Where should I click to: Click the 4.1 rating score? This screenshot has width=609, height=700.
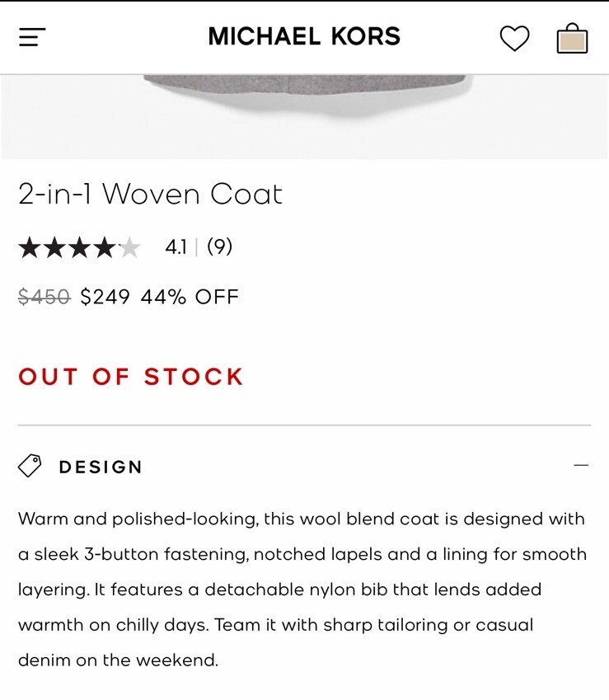(x=176, y=247)
